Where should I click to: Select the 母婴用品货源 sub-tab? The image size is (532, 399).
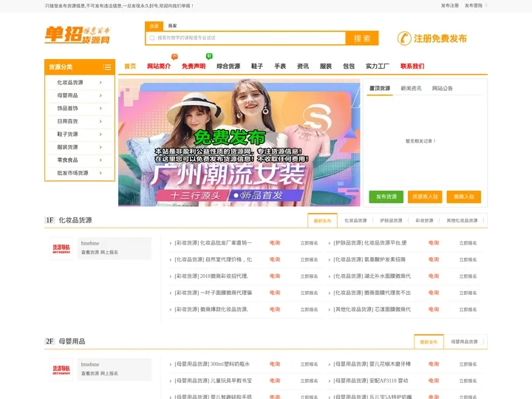464,341
